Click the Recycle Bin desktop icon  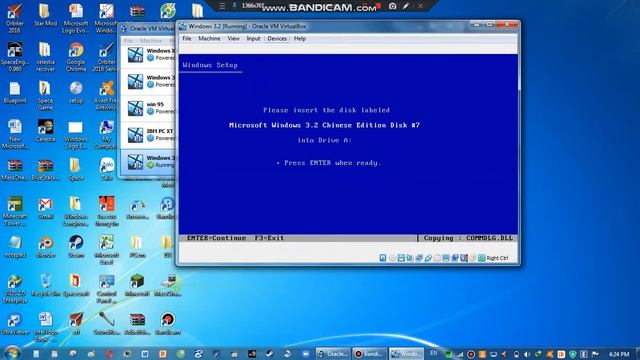(x=45, y=285)
